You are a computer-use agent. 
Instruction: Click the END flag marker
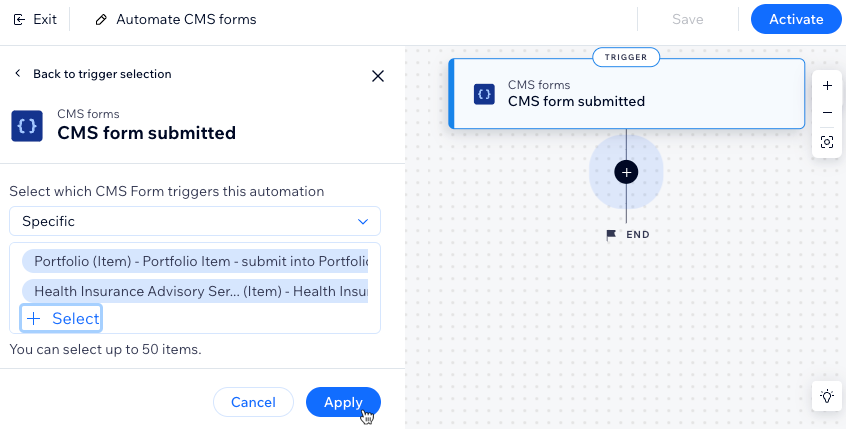pos(611,235)
